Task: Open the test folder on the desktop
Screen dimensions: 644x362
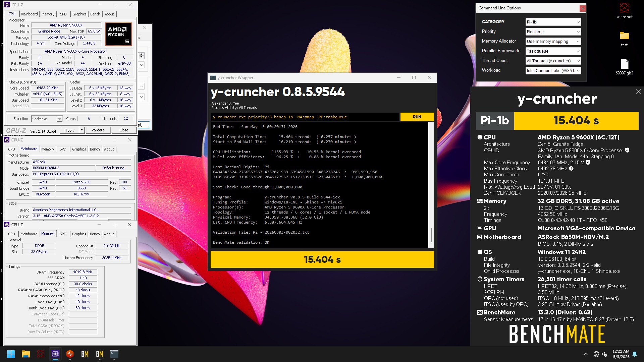Action: click(x=624, y=39)
